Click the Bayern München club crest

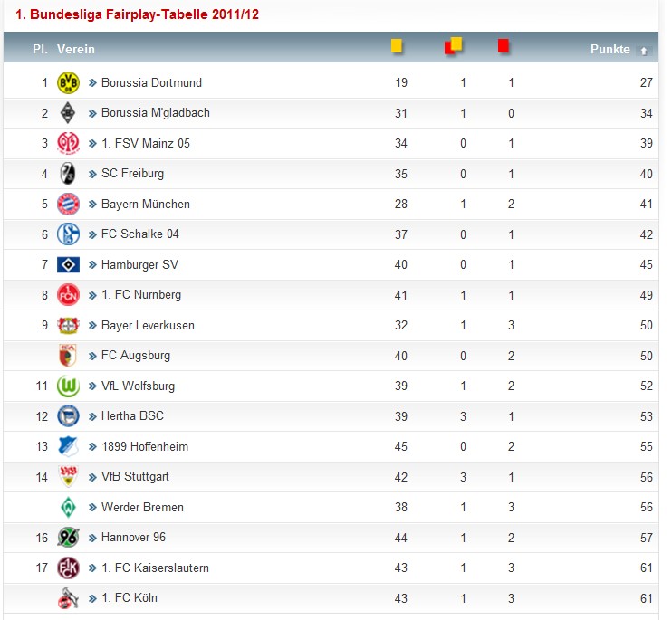pos(68,204)
